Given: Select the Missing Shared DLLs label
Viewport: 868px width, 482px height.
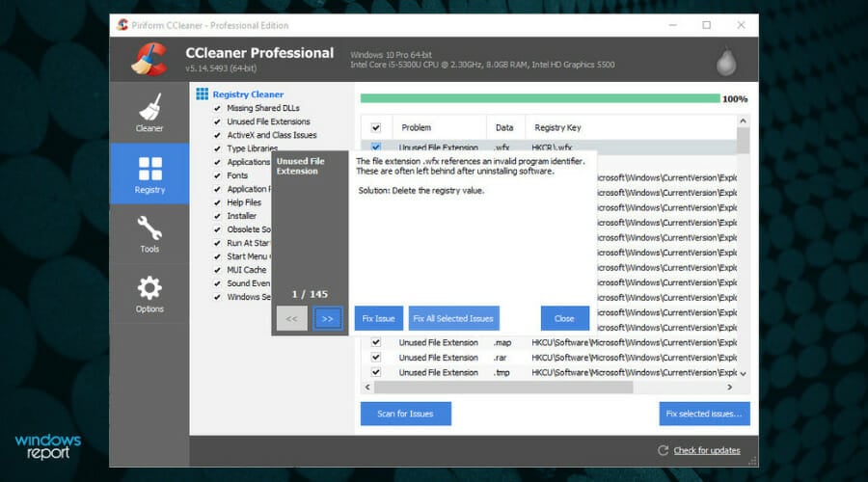Looking at the screenshot, I should coord(263,109).
